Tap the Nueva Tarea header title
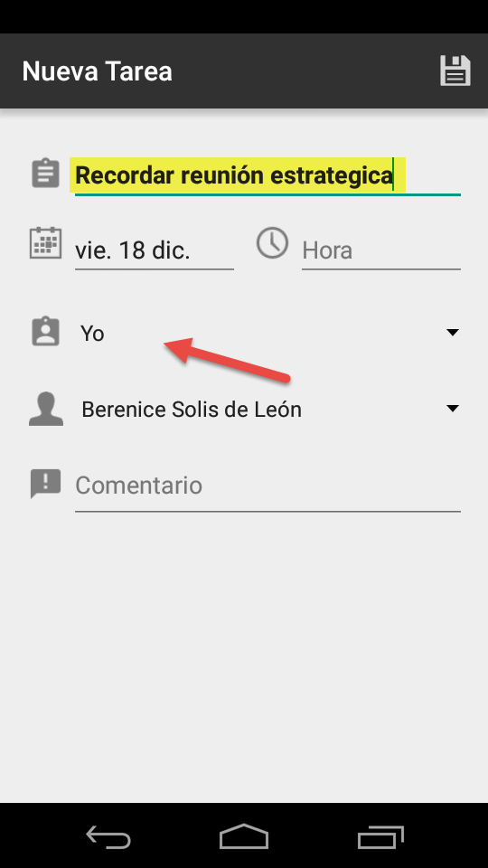 pos(97,71)
